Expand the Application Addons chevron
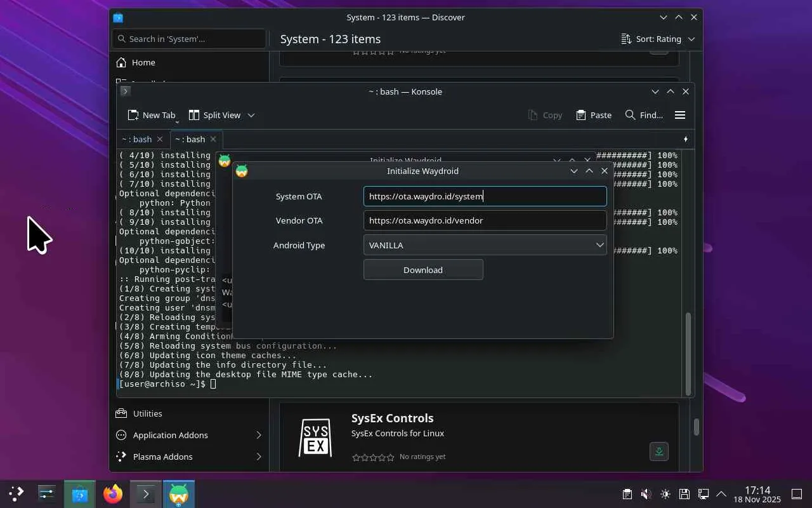Screen dimensions: 812x508 (259, 435)
